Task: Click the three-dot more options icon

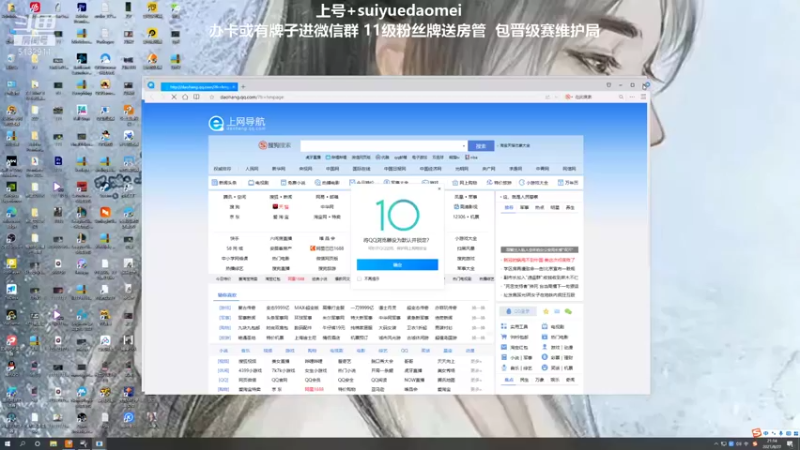Action: click(x=632, y=97)
